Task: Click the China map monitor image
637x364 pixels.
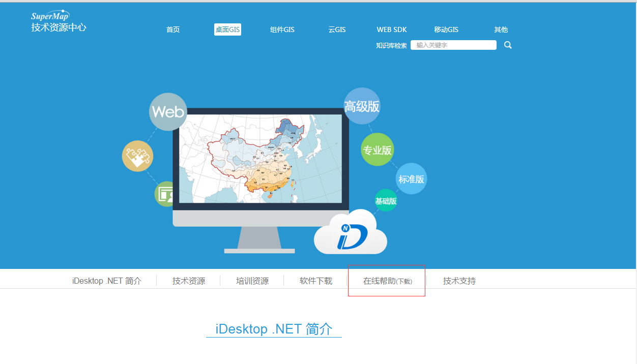Action: click(x=260, y=159)
